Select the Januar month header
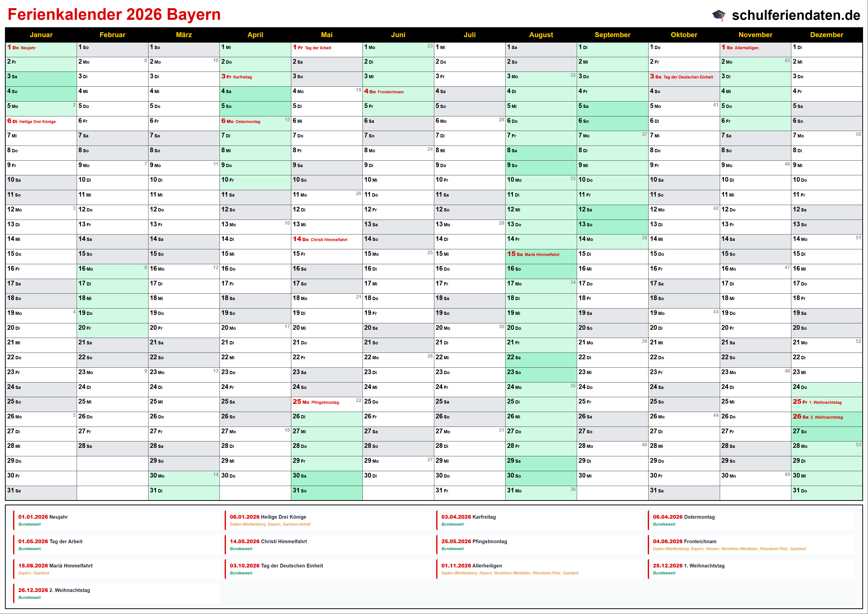The height and width of the screenshot is (614, 868). [41, 35]
